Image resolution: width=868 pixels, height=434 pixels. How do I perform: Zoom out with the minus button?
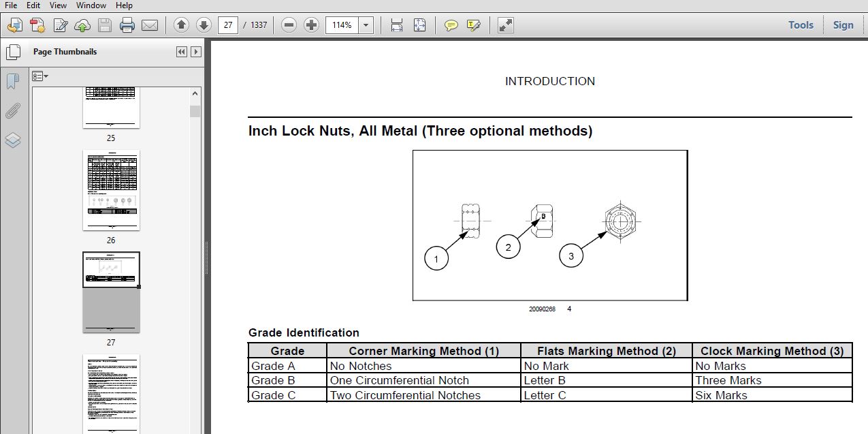click(289, 25)
